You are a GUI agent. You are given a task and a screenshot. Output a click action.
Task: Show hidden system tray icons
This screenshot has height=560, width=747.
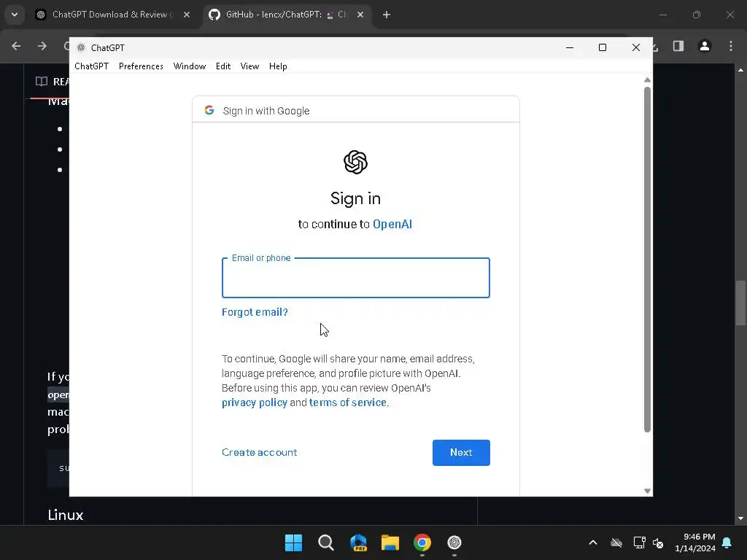pos(593,542)
